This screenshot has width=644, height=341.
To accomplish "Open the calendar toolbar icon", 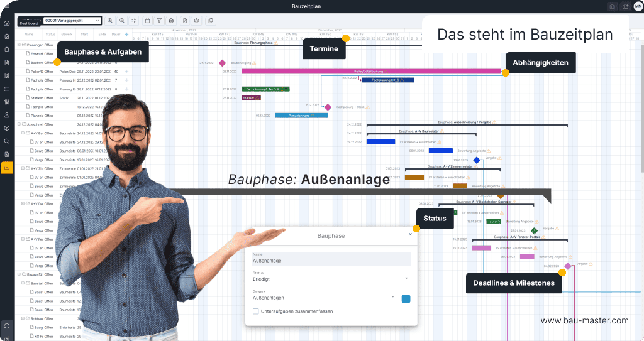I will [147, 21].
